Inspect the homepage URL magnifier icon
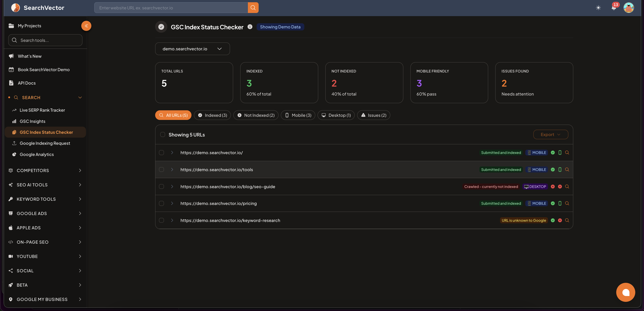644x311 pixels. click(567, 153)
